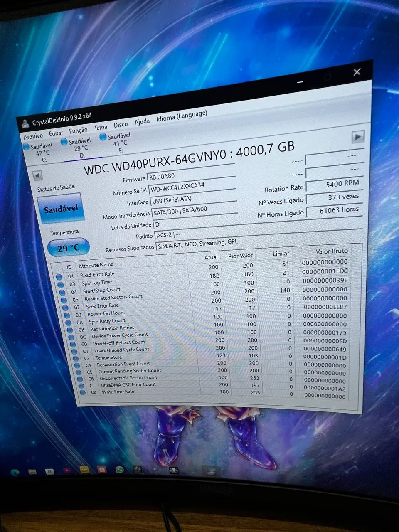Click the status dot for Reallocated Sectors Count

(x=64, y=300)
